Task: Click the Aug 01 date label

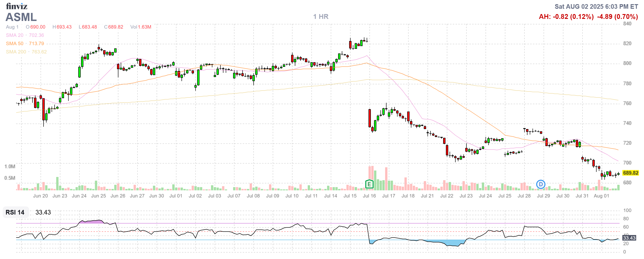Action: tap(601, 196)
